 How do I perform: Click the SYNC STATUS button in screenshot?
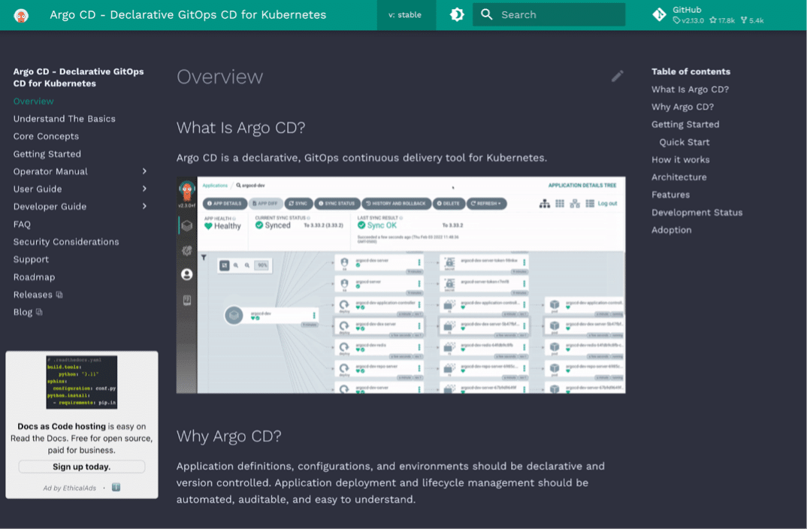[338, 204]
